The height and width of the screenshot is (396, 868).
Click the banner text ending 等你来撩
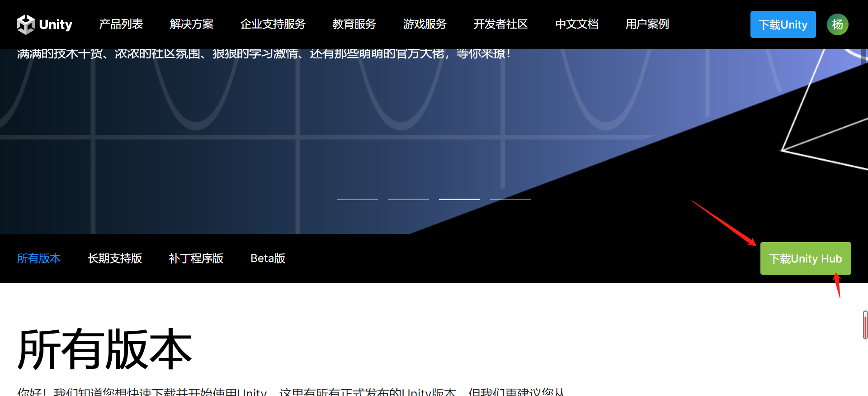264,53
